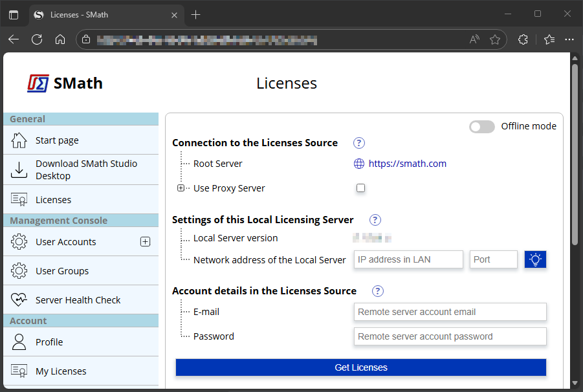
Task: Open the https://smath.com root server link
Action: (x=407, y=164)
